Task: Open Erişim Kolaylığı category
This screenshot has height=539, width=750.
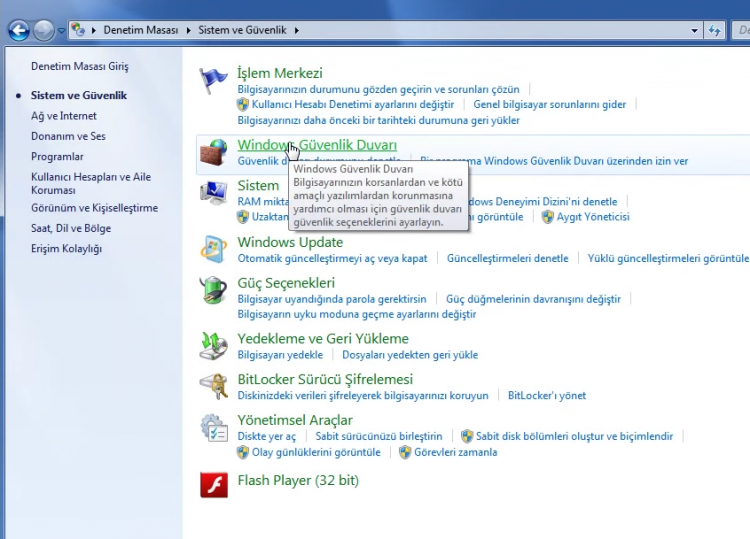Action: pos(66,249)
